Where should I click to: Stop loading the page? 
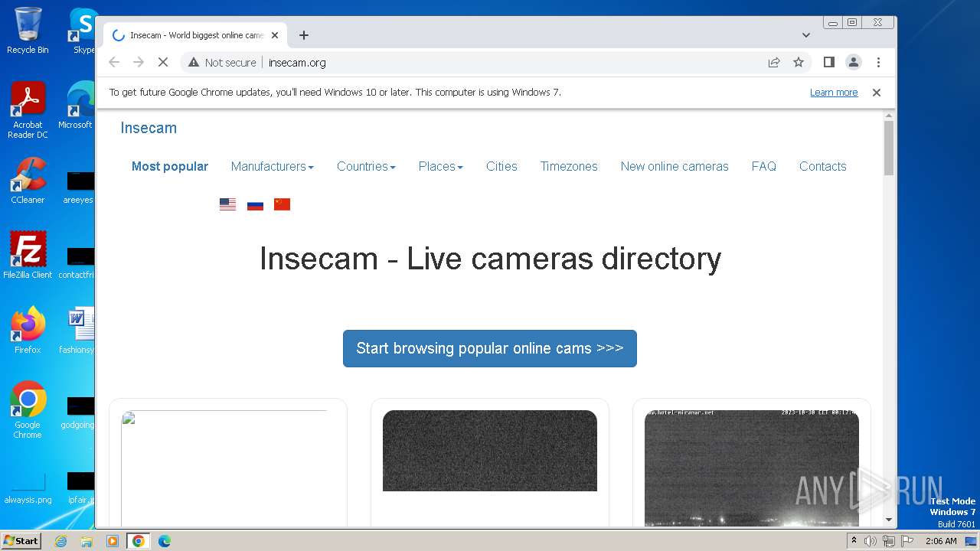[x=163, y=62]
